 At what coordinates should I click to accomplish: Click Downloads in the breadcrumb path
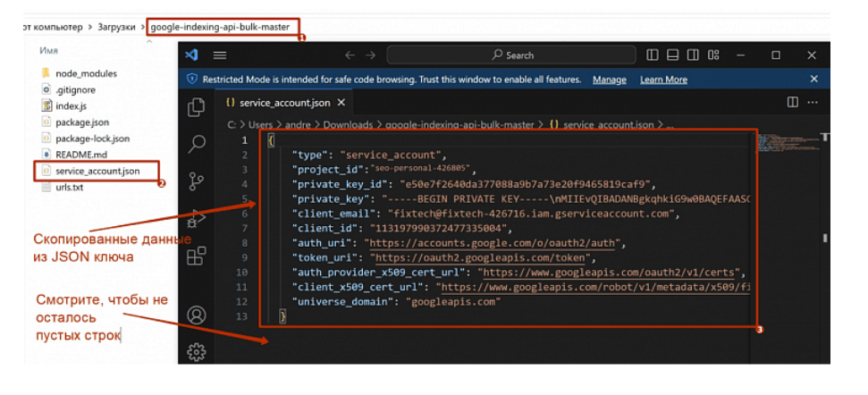point(349,125)
